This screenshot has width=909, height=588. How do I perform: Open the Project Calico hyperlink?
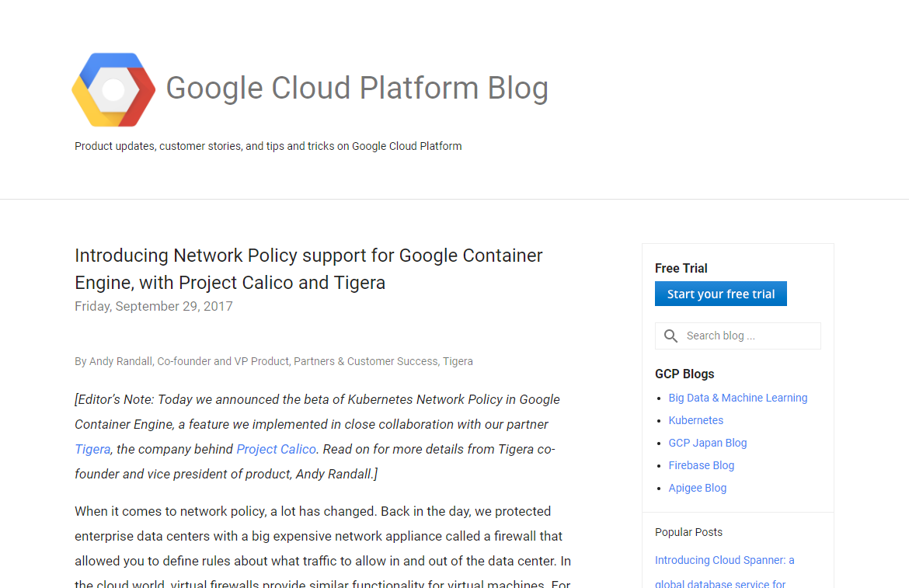[x=276, y=449]
